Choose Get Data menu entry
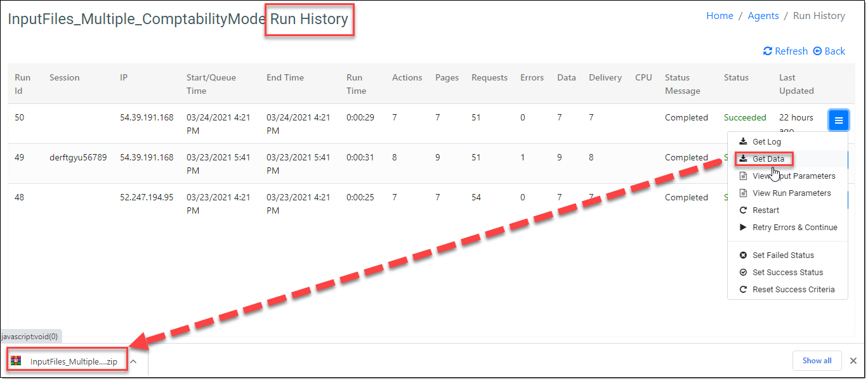The image size is (868, 381). (768, 159)
